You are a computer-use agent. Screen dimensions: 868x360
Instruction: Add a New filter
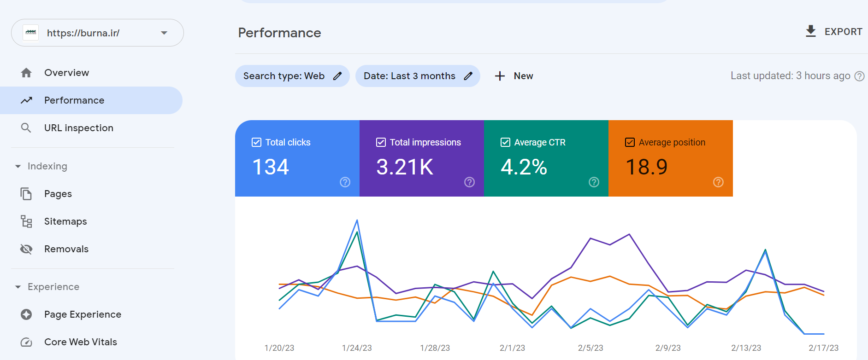pos(514,76)
